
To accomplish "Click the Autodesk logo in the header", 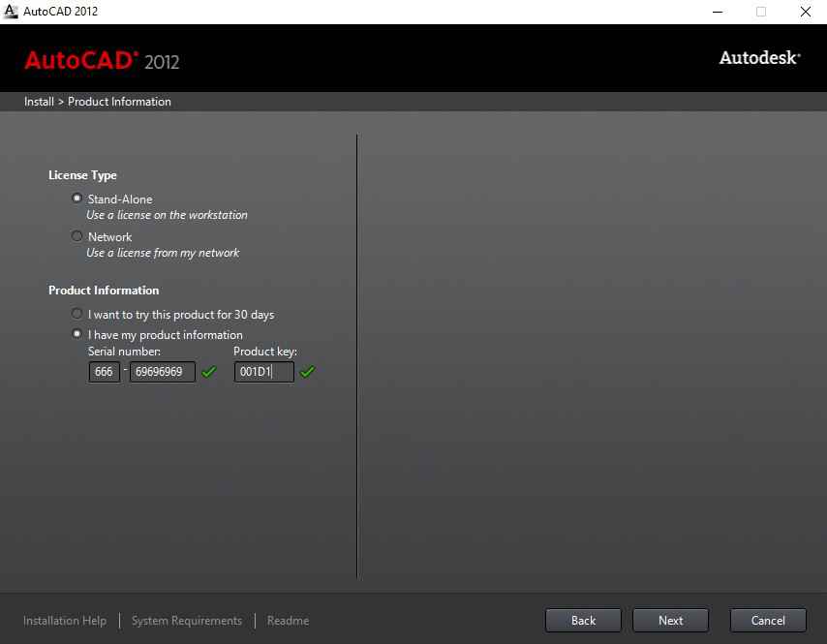I will pyautogui.click(x=759, y=58).
